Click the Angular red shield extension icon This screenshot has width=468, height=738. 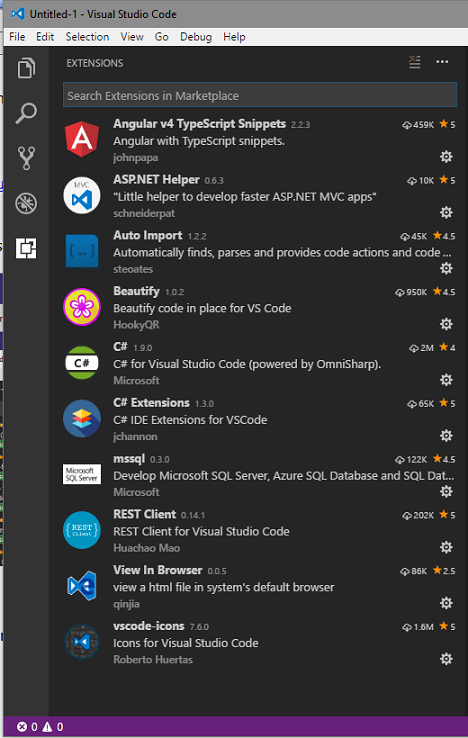coord(82,139)
